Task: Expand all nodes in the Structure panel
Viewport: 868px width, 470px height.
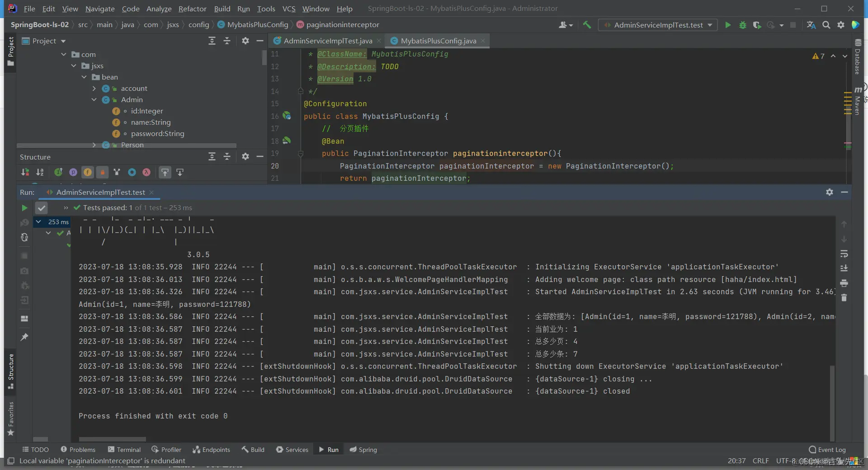Action: coord(212,156)
